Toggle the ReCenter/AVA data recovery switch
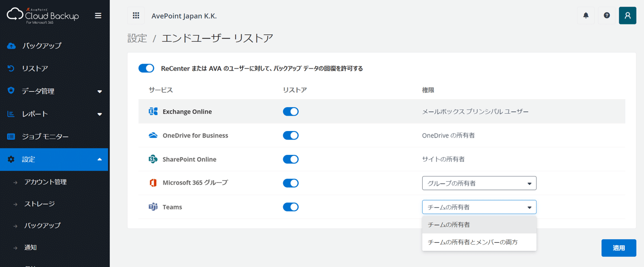Viewport: 644px width, 267px height. [x=146, y=68]
